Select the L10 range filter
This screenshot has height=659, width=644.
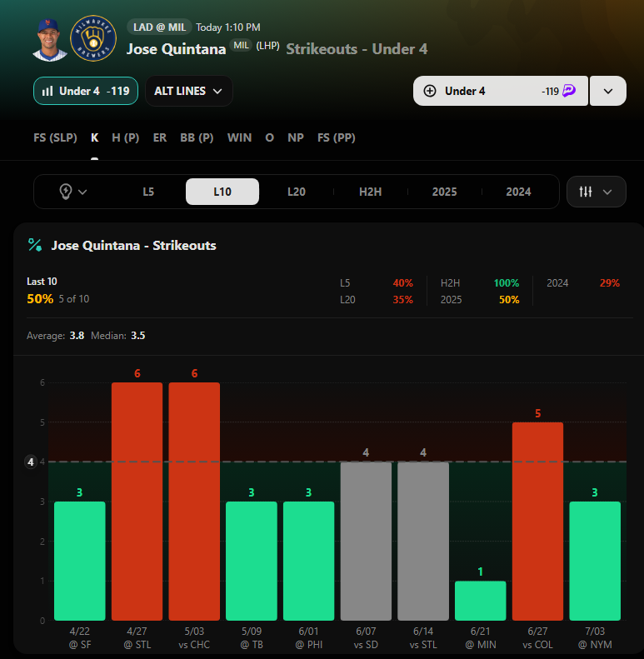point(222,192)
